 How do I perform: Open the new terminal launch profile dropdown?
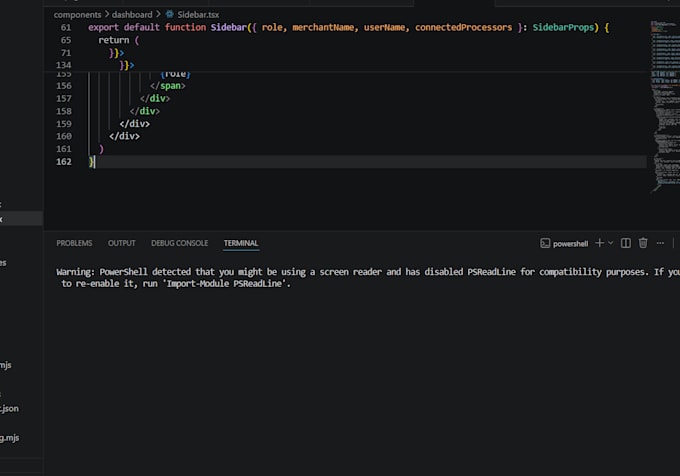611,243
